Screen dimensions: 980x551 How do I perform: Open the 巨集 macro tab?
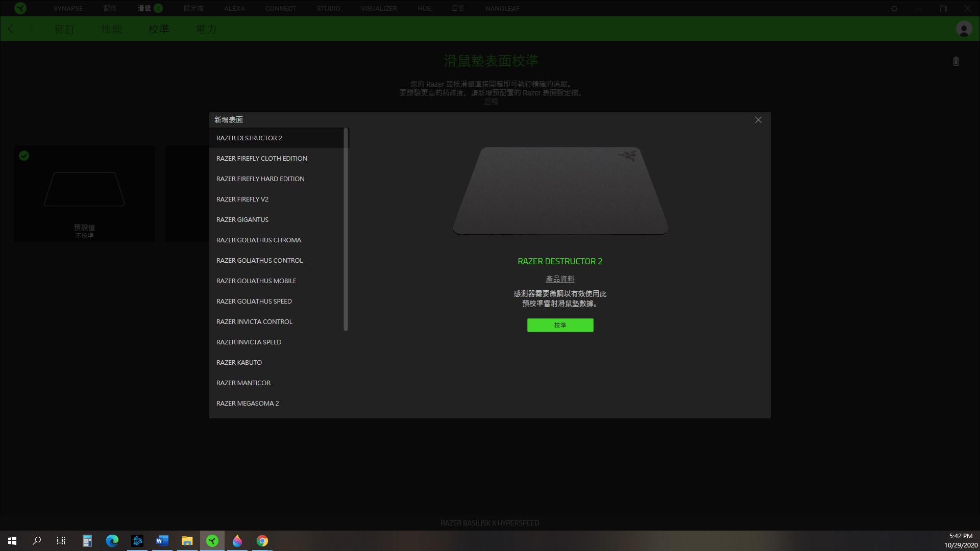(458, 9)
